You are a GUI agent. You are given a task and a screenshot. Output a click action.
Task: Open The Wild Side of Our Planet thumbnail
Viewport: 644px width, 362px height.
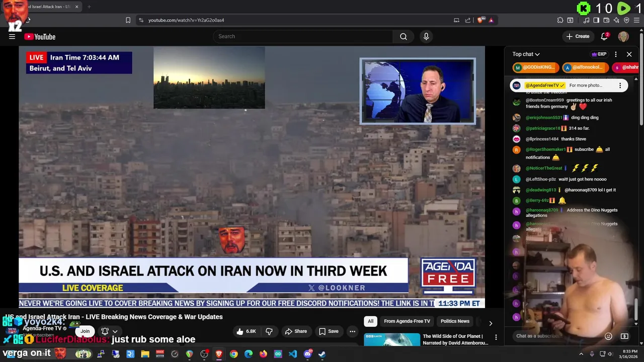(392, 340)
